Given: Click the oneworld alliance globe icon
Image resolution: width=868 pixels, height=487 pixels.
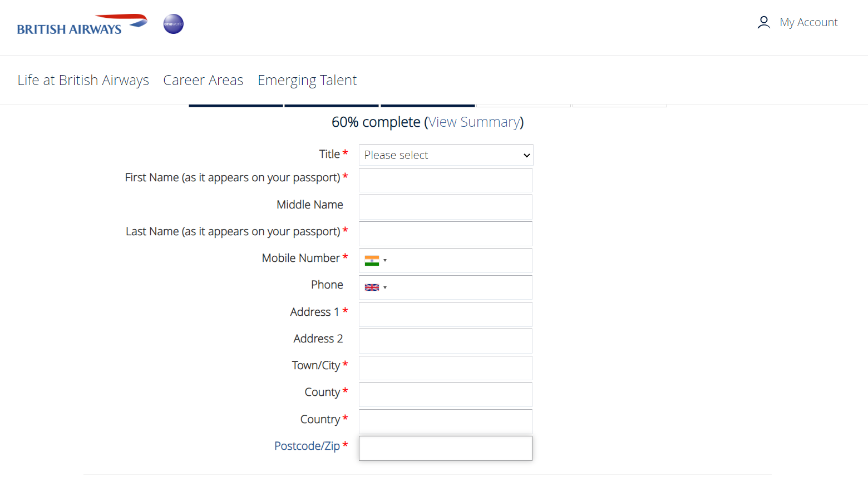Looking at the screenshot, I should pos(174,24).
